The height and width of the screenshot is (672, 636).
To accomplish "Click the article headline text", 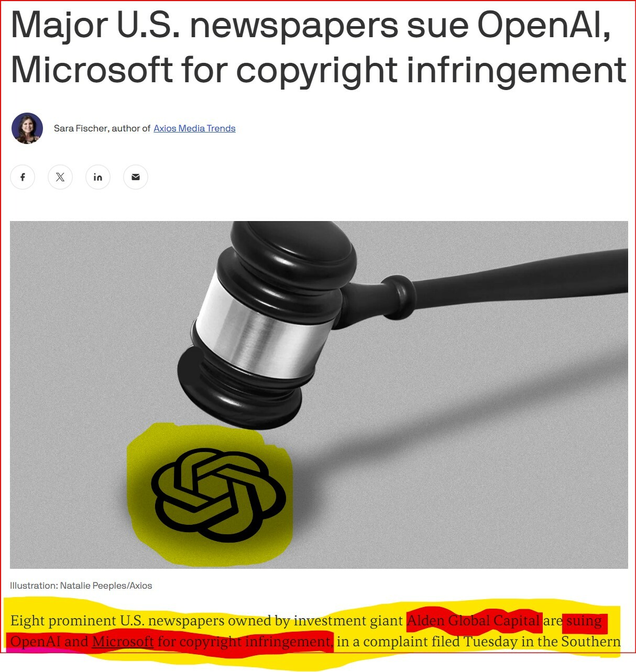I will click(318, 47).
